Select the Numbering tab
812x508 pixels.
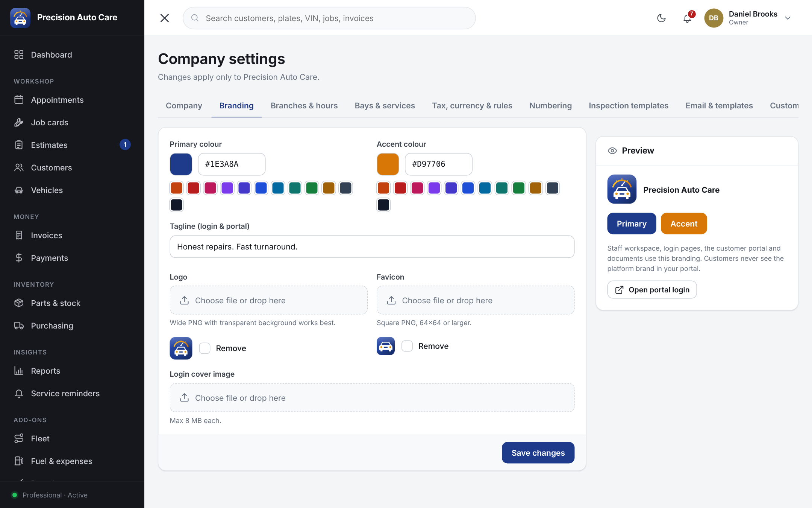550,106
